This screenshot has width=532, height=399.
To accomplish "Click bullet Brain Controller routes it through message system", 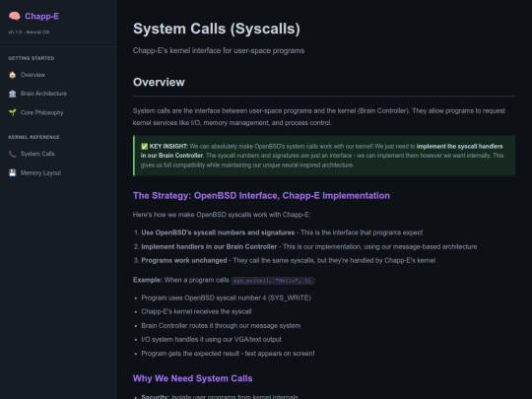I will point(221,326).
